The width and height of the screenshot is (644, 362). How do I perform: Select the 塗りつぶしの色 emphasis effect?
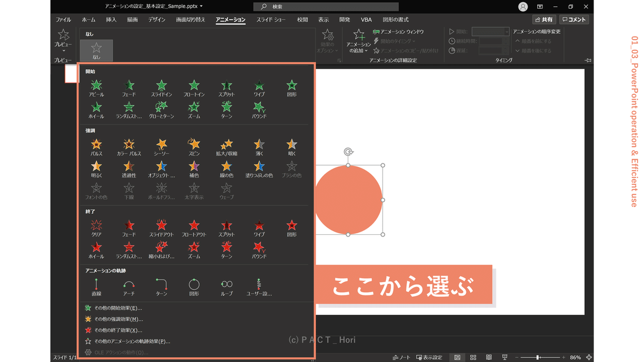click(x=259, y=169)
